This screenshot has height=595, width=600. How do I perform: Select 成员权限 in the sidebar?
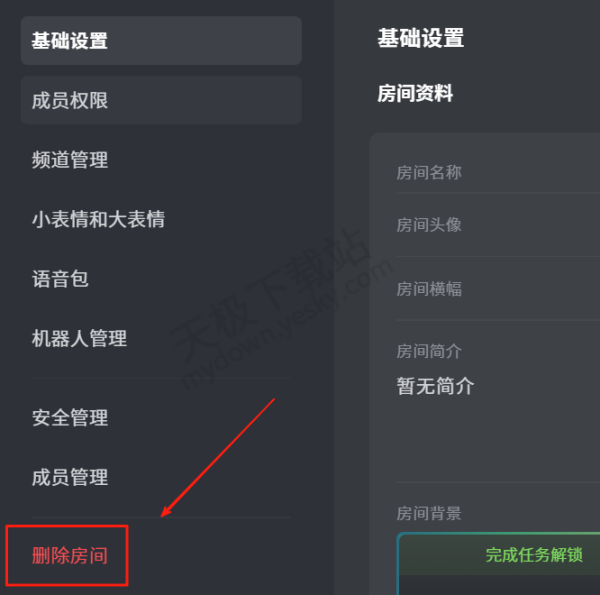point(161,100)
